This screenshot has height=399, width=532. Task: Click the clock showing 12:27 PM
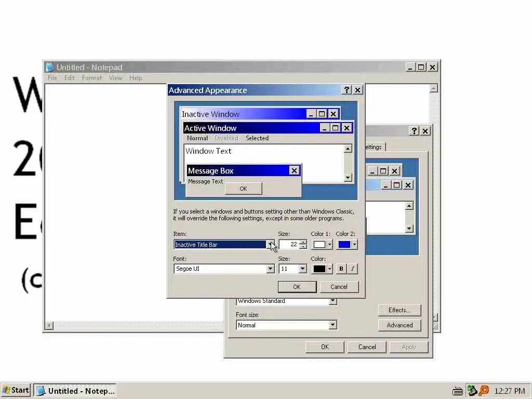tap(510, 391)
